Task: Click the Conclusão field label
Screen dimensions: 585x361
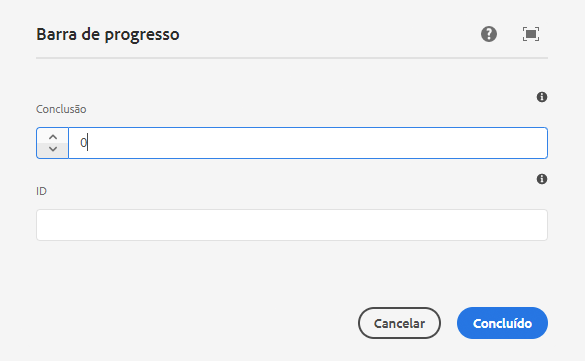Action: (61, 109)
